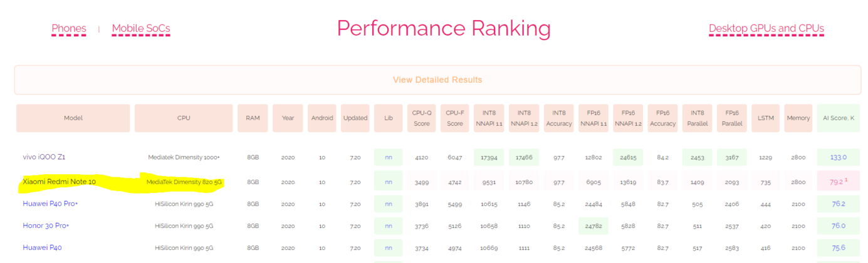Open Honor 30 Pro+ model link
The width and height of the screenshot is (868, 263).
(x=46, y=225)
